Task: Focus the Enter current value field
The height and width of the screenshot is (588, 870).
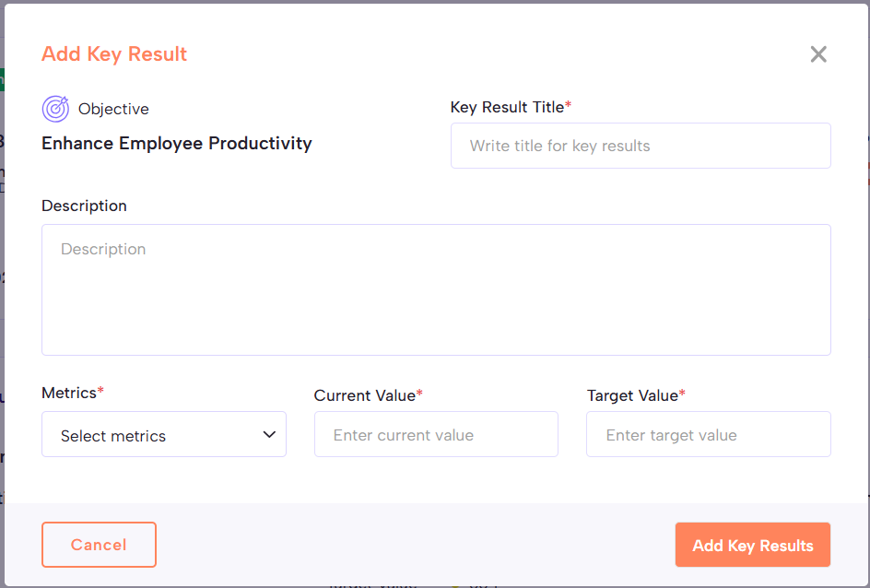Action: [x=436, y=434]
